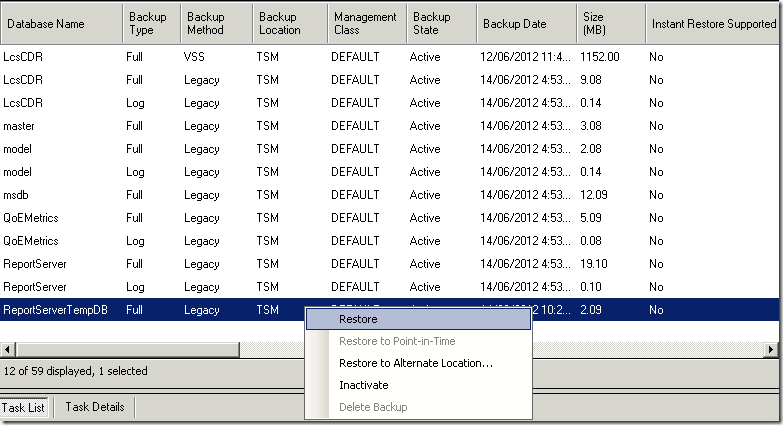Click the Management Class column header

pos(365,23)
